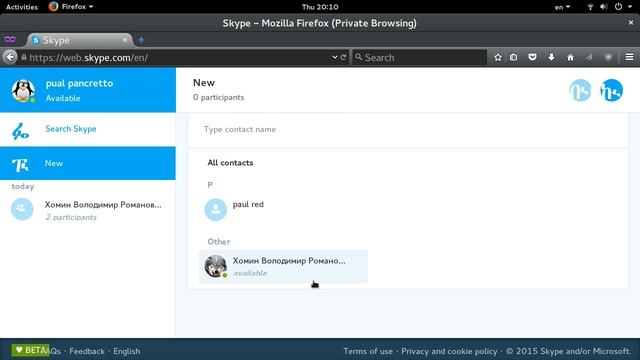Click the Pocket save icon

(x=532, y=57)
